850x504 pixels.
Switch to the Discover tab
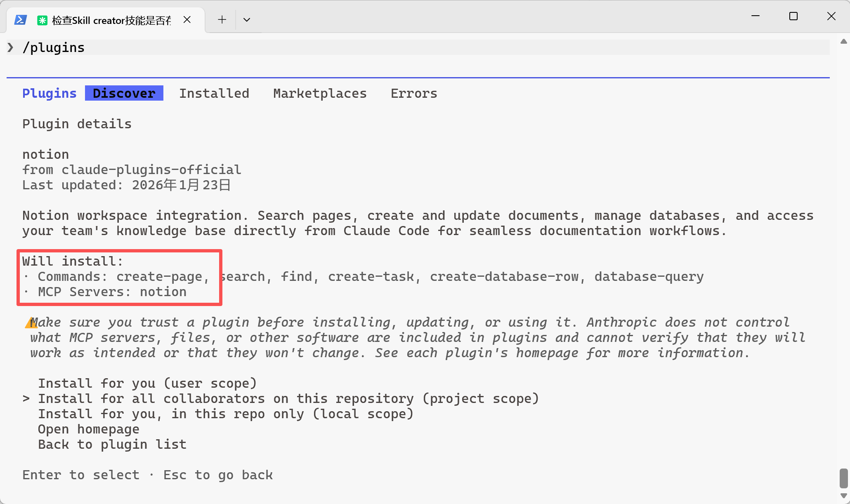[124, 93]
